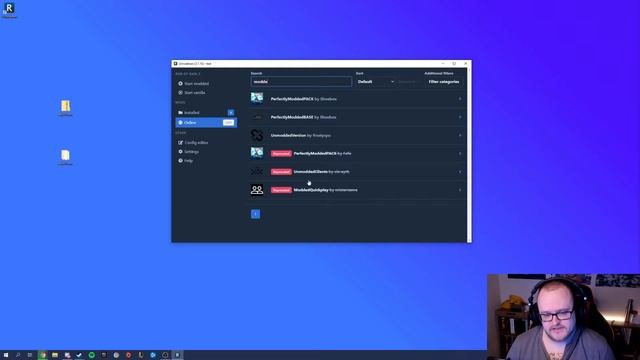Click the r2modman window scrollbar

[x=469, y=155]
